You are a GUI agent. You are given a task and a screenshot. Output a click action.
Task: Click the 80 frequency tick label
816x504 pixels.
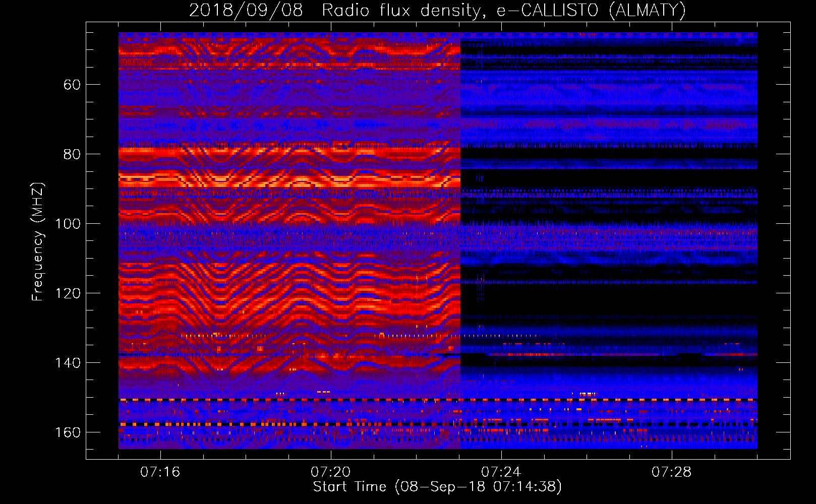(72, 154)
